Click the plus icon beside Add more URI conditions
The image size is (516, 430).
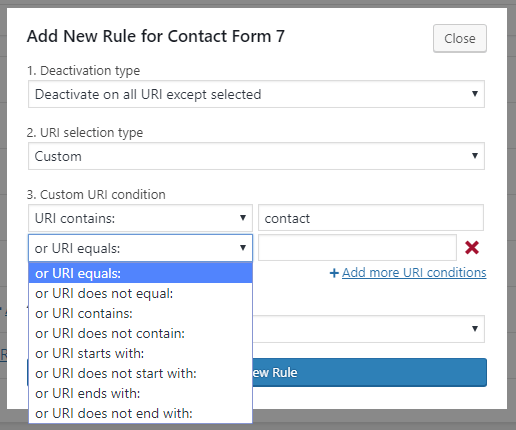334,273
